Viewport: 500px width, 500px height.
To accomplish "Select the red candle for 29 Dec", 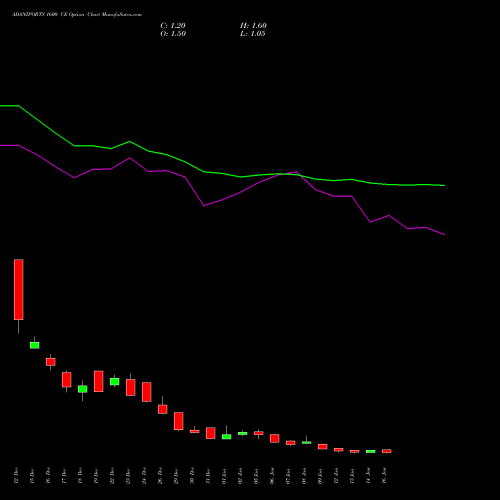I will click(179, 421).
